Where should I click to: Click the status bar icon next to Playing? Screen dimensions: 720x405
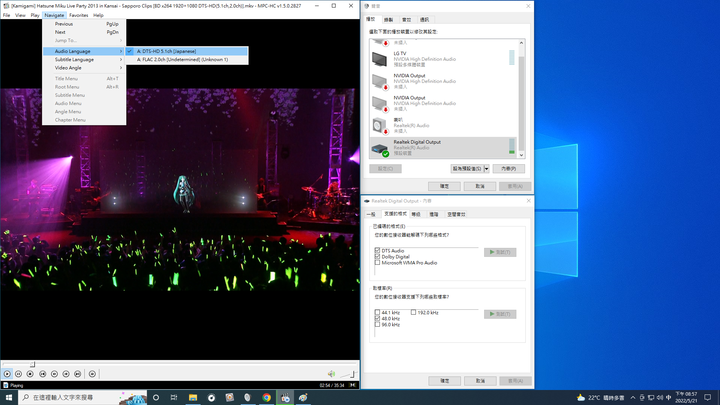(6, 385)
